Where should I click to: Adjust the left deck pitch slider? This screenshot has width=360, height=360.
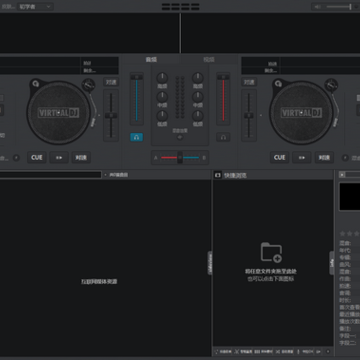click(111, 115)
